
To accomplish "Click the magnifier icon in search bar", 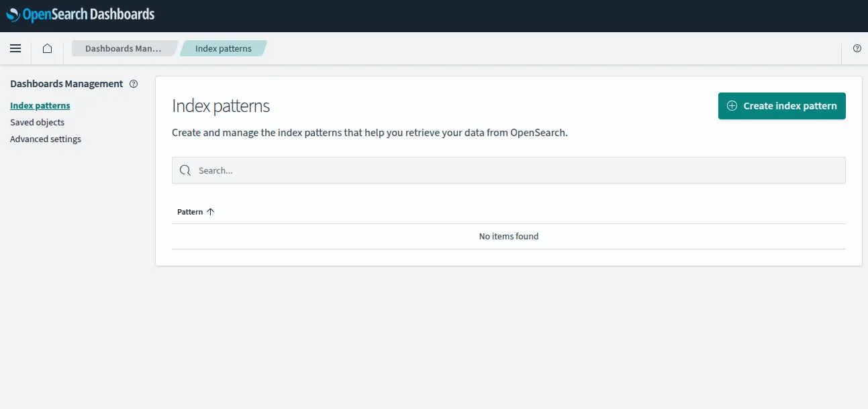I will (x=185, y=170).
